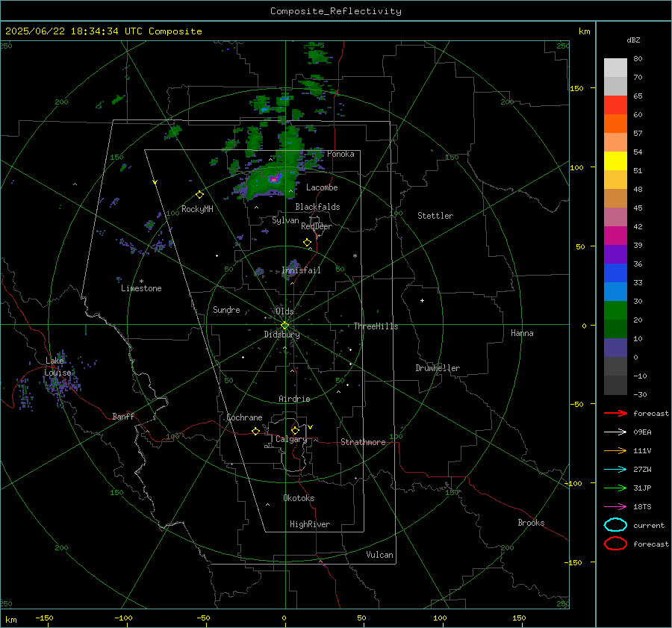The width and height of the screenshot is (672, 628).
Task: Click the red swatch in the dBZ scale
Action: 615,105
